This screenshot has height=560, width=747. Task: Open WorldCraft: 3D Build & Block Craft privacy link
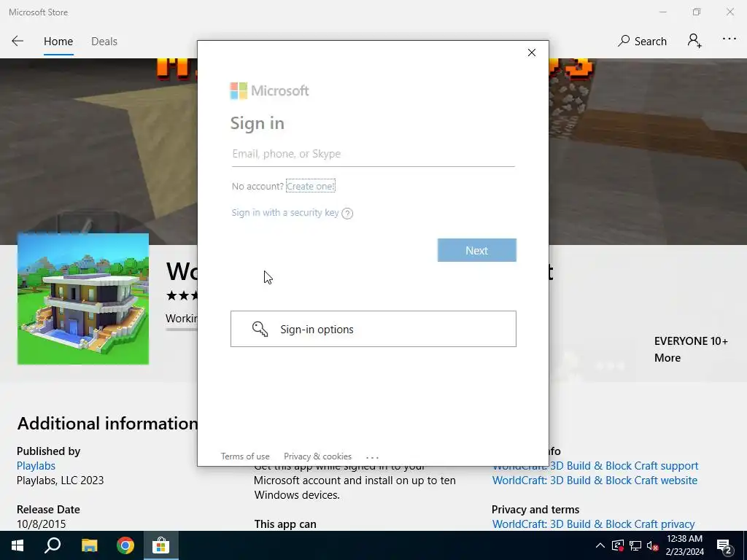[x=593, y=524]
